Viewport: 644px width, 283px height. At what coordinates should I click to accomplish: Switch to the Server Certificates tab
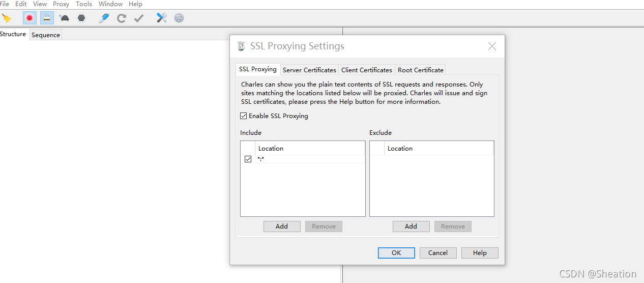pyautogui.click(x=309, y=70)
